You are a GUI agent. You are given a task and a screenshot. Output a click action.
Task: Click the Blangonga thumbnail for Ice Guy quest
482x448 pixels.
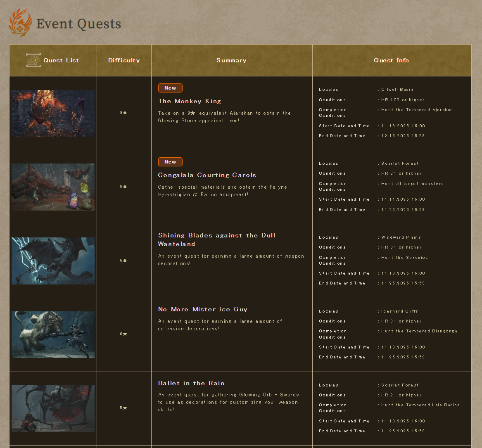click(53, 334)
